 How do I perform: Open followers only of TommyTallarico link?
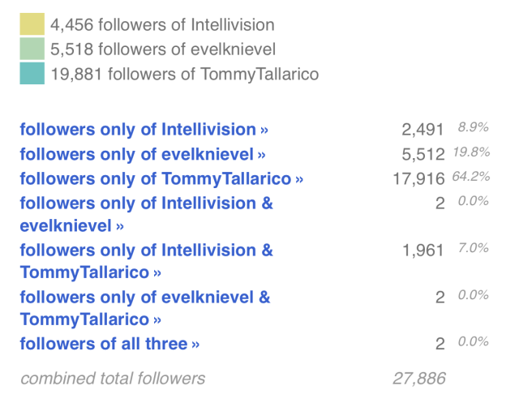(161, 179)
